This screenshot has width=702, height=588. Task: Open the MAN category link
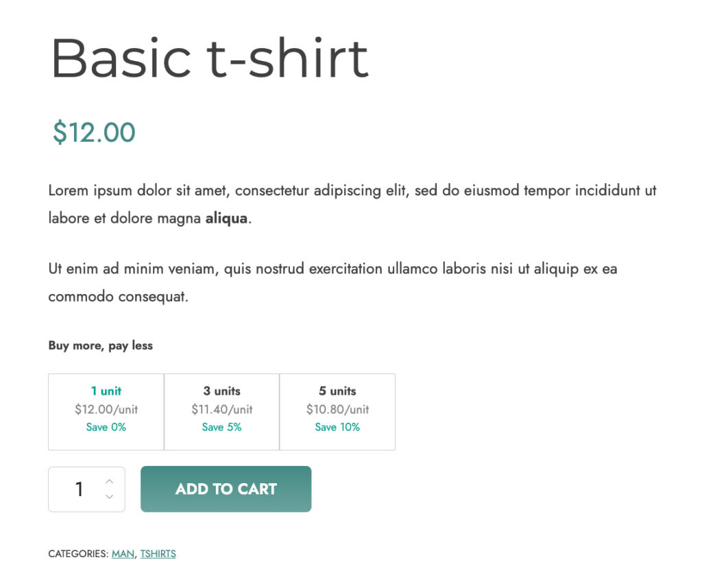click(x=123, y=554)
